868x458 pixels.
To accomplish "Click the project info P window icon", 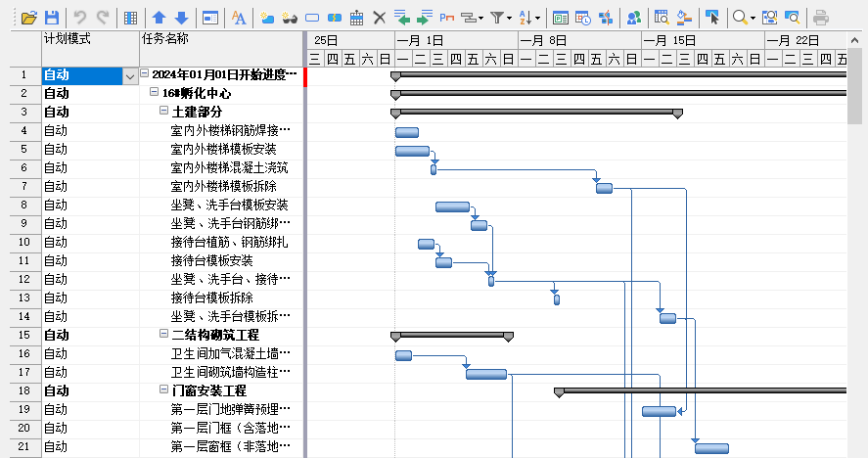I will (561, 18).
